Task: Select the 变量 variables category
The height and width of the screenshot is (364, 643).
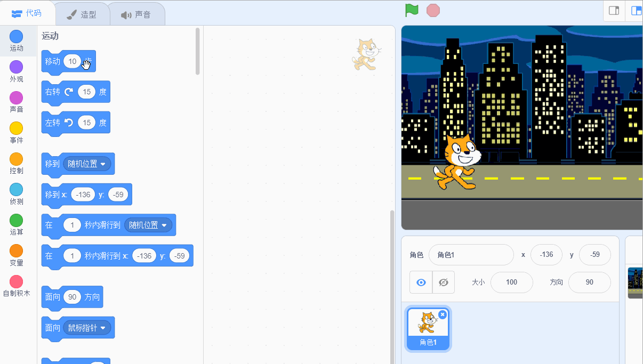Action: click(x=17, y=255)
